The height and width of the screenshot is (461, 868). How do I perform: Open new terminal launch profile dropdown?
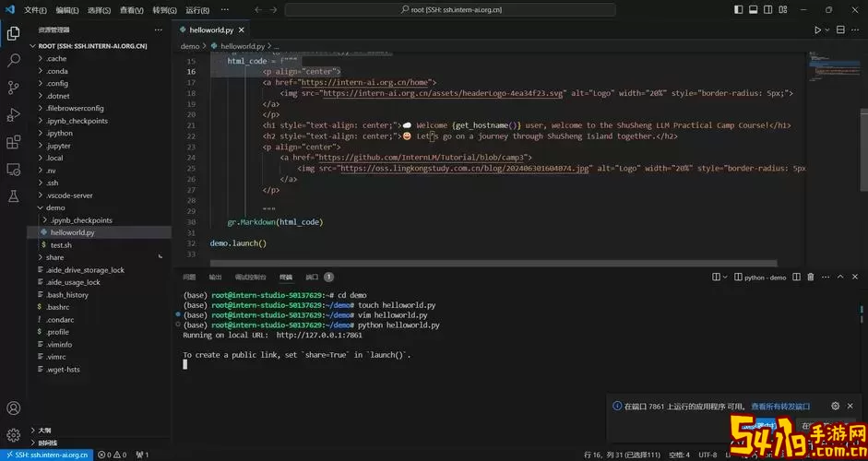point(726,277)
